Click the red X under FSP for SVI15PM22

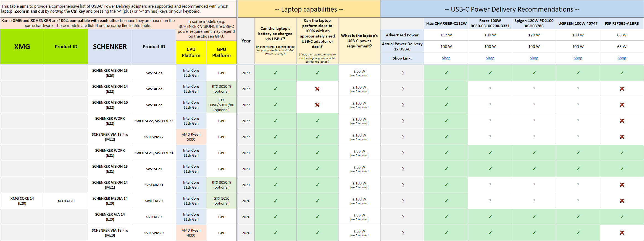pyautogui.click(x=622, y=137)
